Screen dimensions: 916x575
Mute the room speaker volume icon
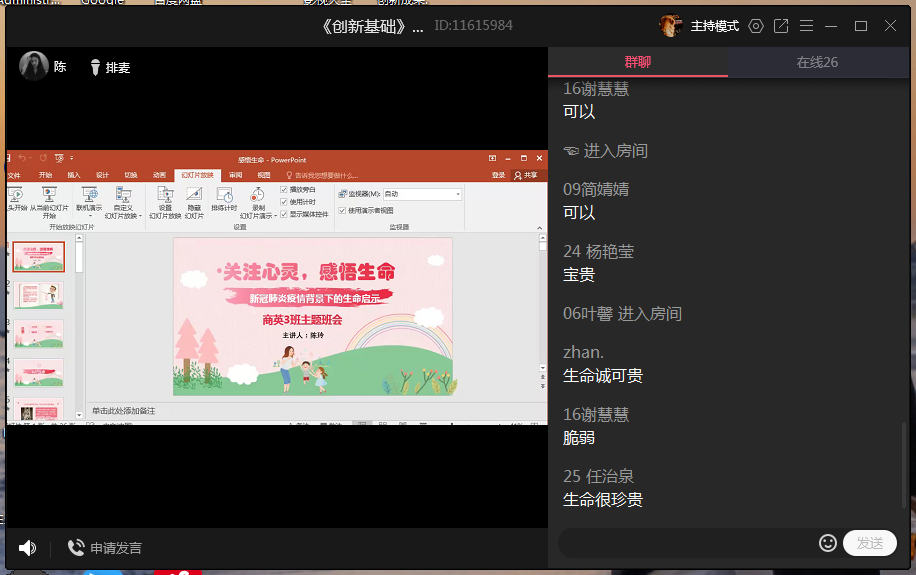tap(27, 548)
